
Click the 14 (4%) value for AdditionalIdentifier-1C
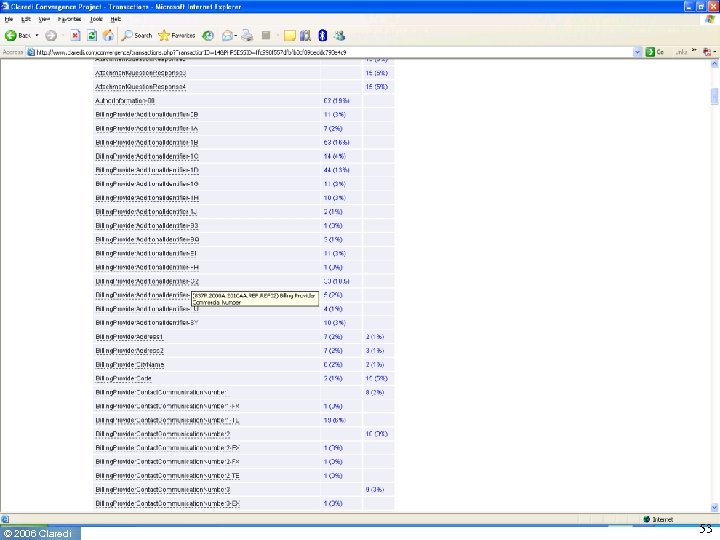[x=334, y=156]
